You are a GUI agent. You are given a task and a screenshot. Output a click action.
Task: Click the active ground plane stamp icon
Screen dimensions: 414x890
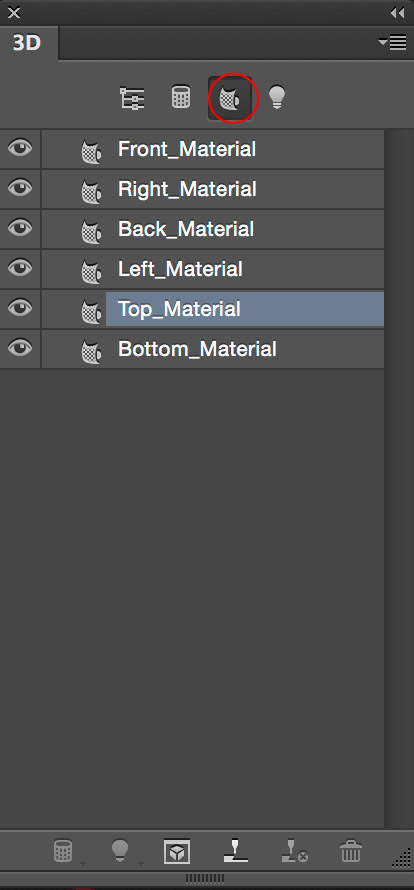pyautogui.click(x=235, y=851)
